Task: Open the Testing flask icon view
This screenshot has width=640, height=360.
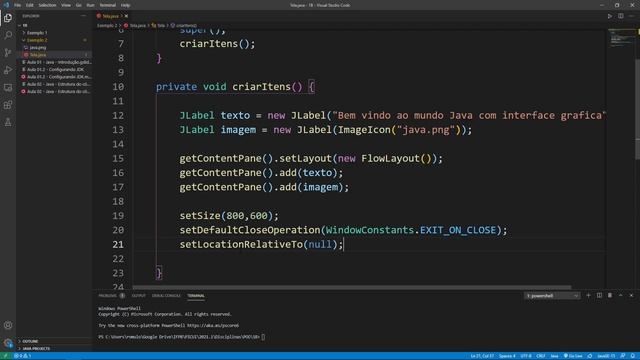Action: [x=8, y=122]
